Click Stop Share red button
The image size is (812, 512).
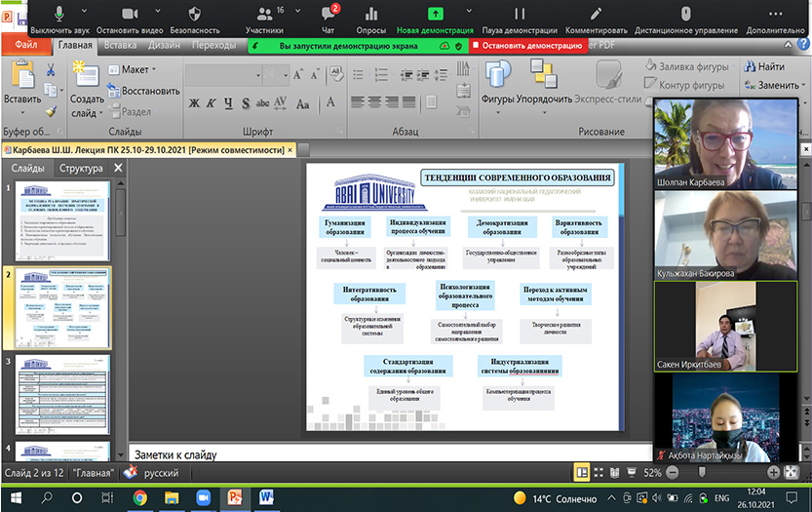point(526,45)
